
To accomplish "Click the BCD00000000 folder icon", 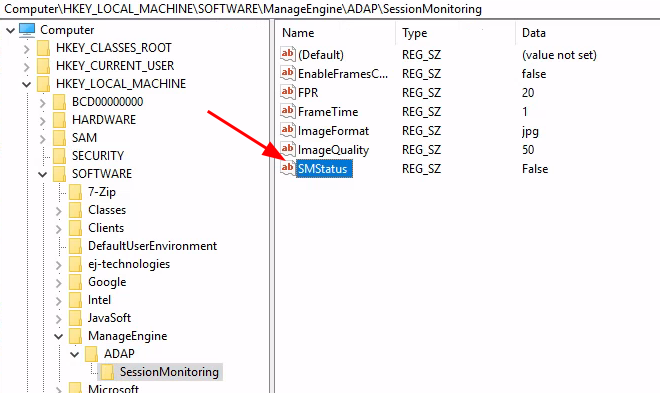I will pyautogui.click(x=59, y=102).
